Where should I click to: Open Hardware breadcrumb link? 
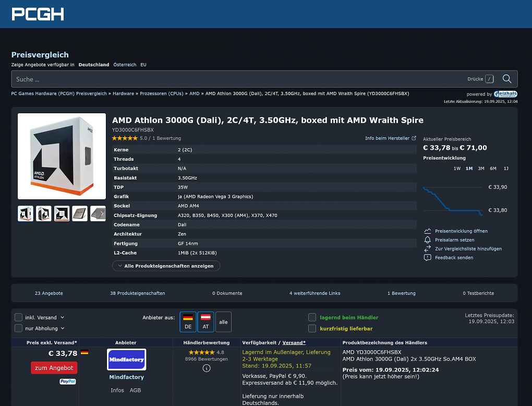[123, 93]
